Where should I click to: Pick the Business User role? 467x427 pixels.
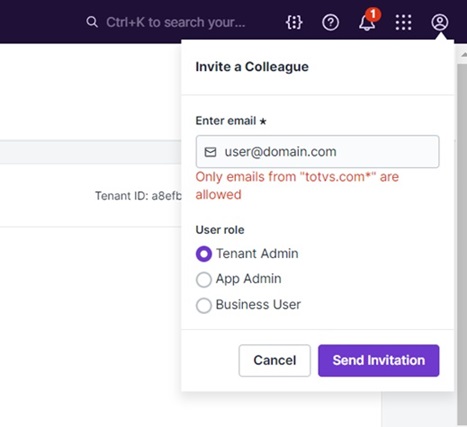[x=204, y=305]
